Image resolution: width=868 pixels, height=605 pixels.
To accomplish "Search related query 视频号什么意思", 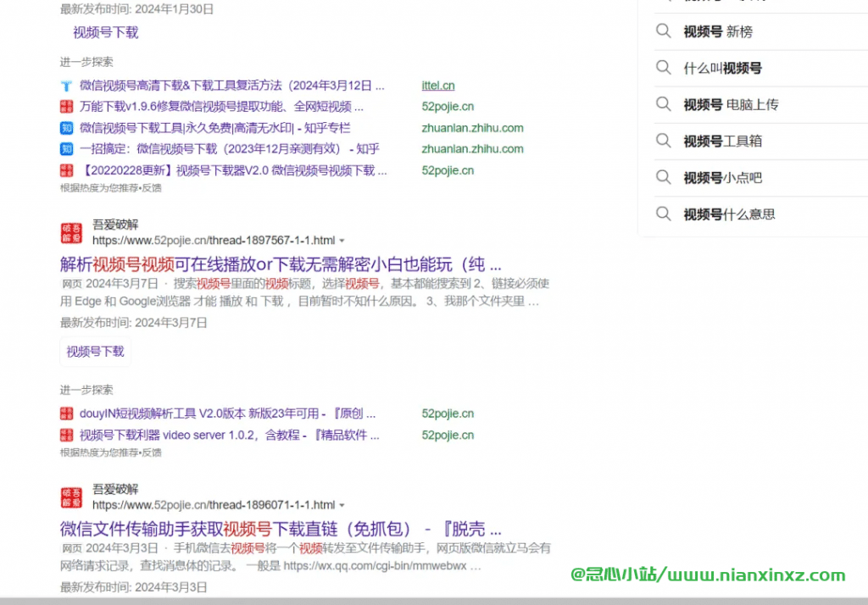I will 729,214.
